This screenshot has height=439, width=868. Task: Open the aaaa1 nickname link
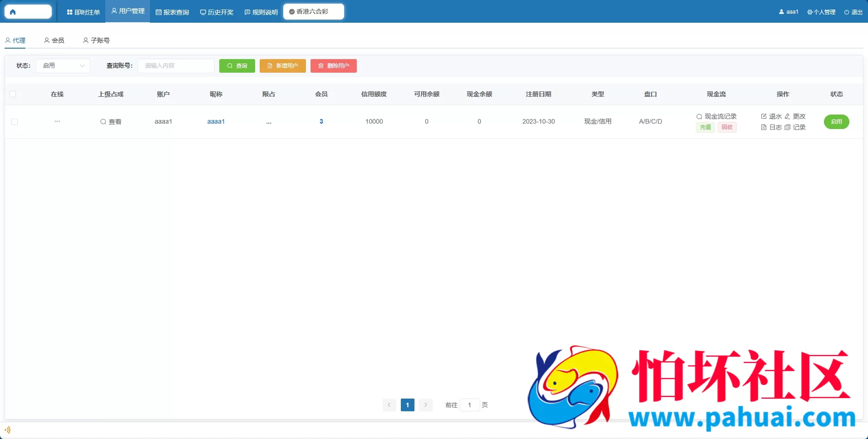216,121
